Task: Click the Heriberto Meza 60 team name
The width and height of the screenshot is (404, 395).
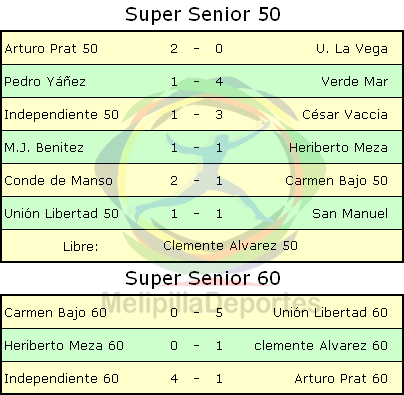Action: pos(64,346)
